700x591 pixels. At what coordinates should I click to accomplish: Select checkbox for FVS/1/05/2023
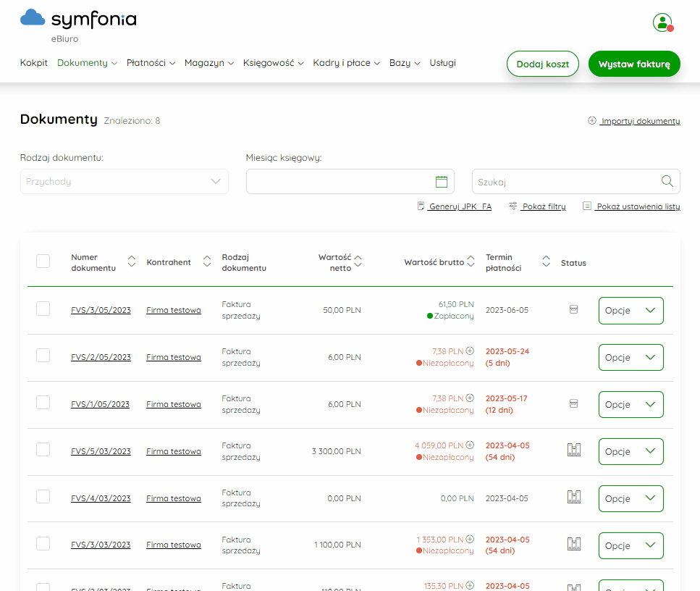pos(43,403)
